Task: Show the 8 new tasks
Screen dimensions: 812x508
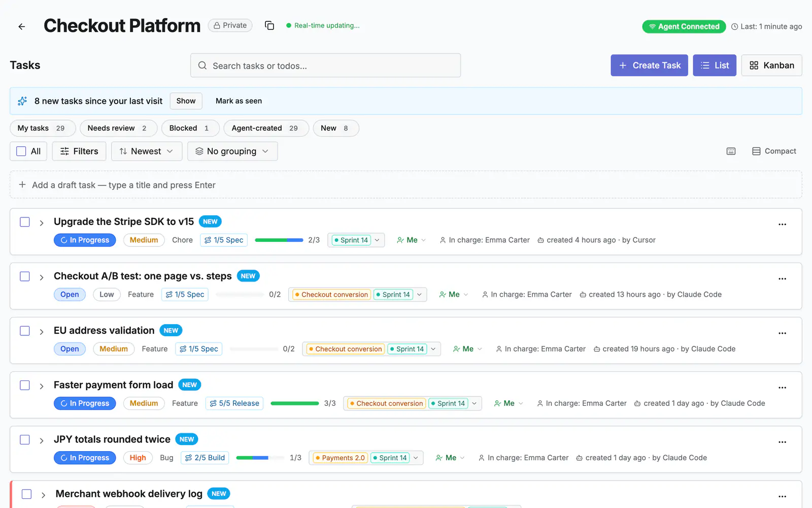Action: coord(186,101)
